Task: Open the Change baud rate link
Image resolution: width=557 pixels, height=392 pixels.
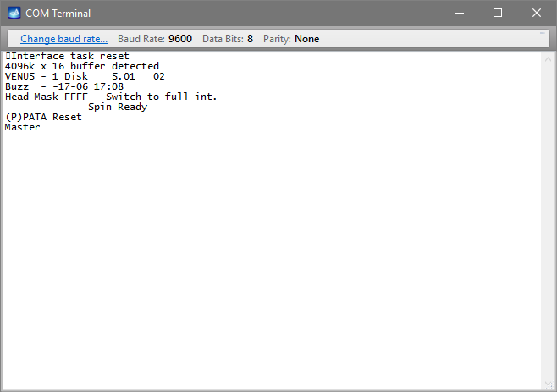Action: (x=64, y=39)
